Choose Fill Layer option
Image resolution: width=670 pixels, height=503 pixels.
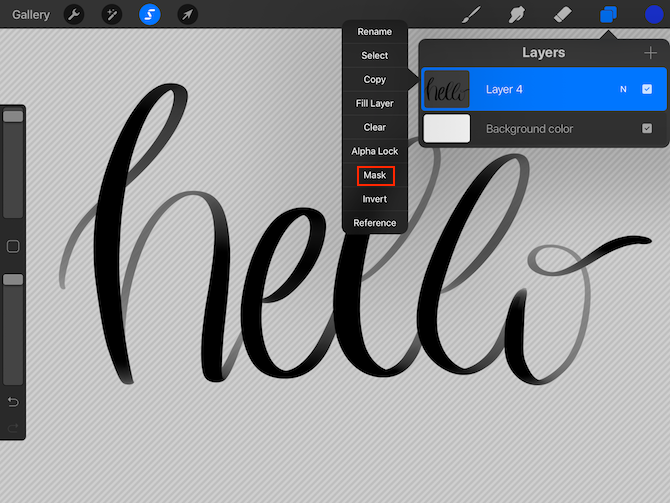(375, 103)
